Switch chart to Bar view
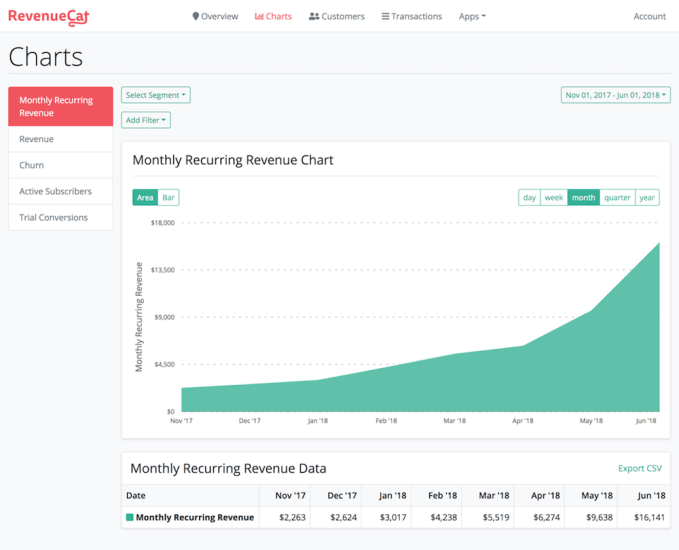679x550 pixels. 169,197
